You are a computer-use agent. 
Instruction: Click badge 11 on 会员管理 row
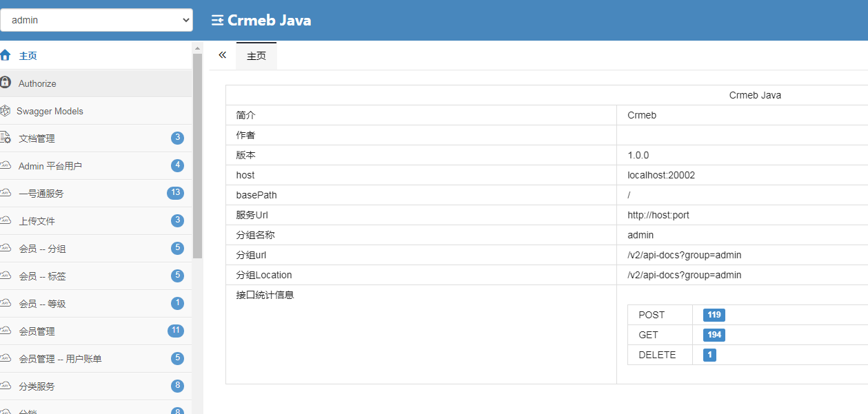pos(176,331)
